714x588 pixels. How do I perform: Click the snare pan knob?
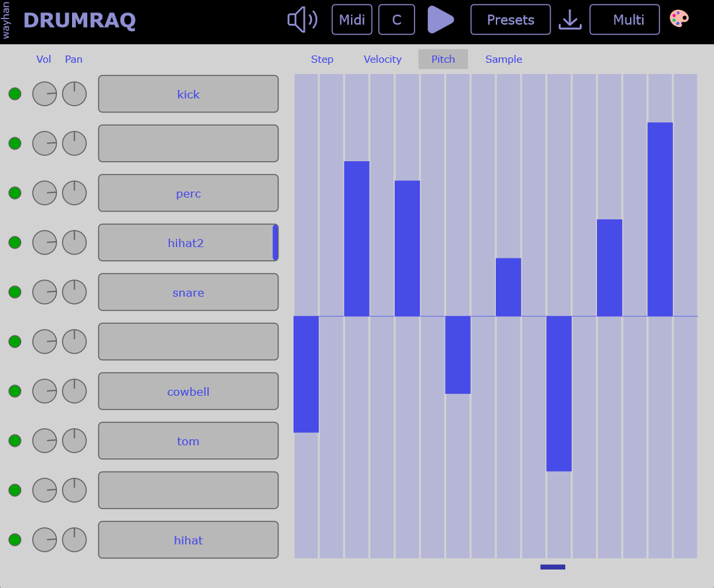coord(74,292)
